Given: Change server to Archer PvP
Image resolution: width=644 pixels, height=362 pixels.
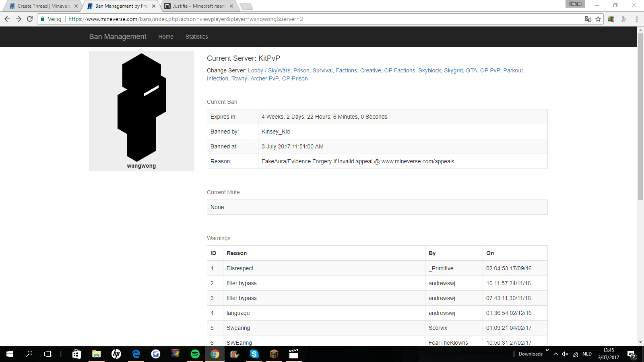Looking at the screenshot, I should pyautogui.click(x=264, y=78).
